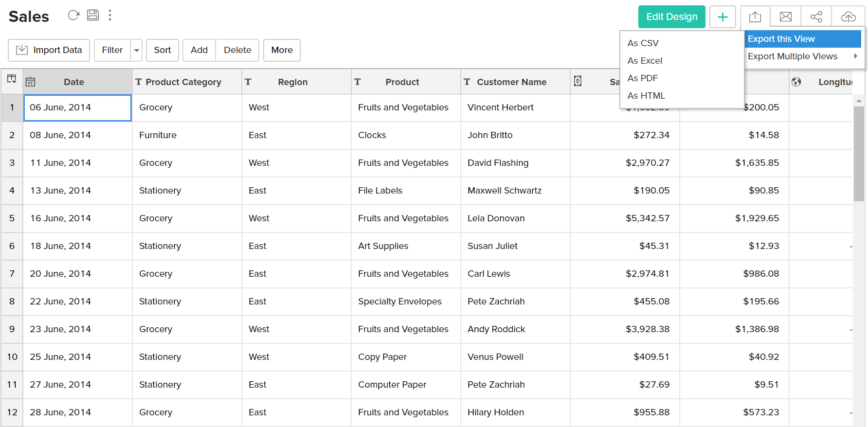Image resolution: width=868 pixels, height=427 pixels.
Task: Click the refresh icon next to Sales
Action: (x=73, y=16)
